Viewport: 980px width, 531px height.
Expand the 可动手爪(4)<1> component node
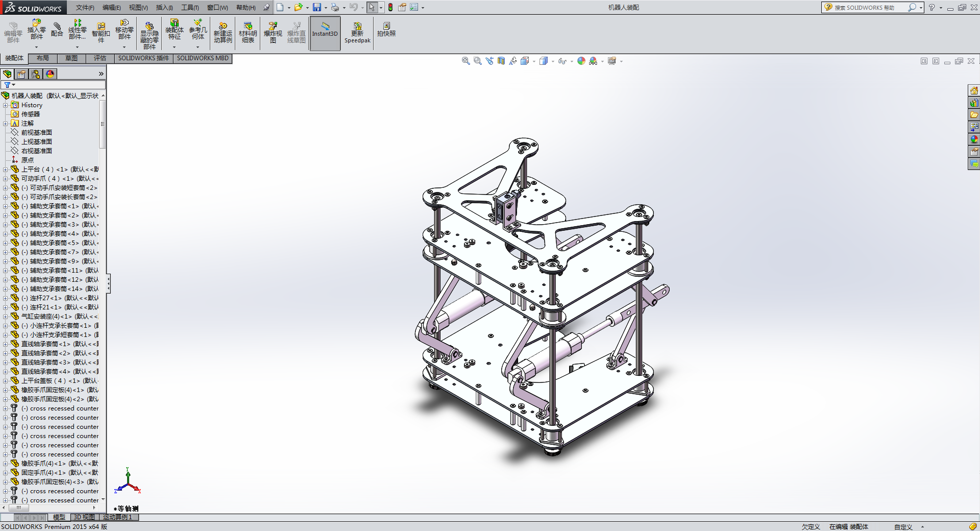(x=6, y=179)
